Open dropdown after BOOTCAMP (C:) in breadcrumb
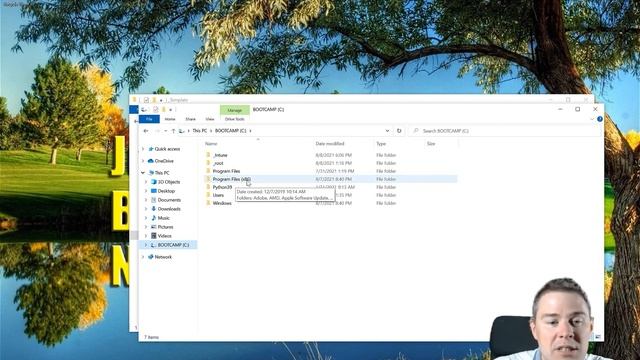 (x=250, y=131)
